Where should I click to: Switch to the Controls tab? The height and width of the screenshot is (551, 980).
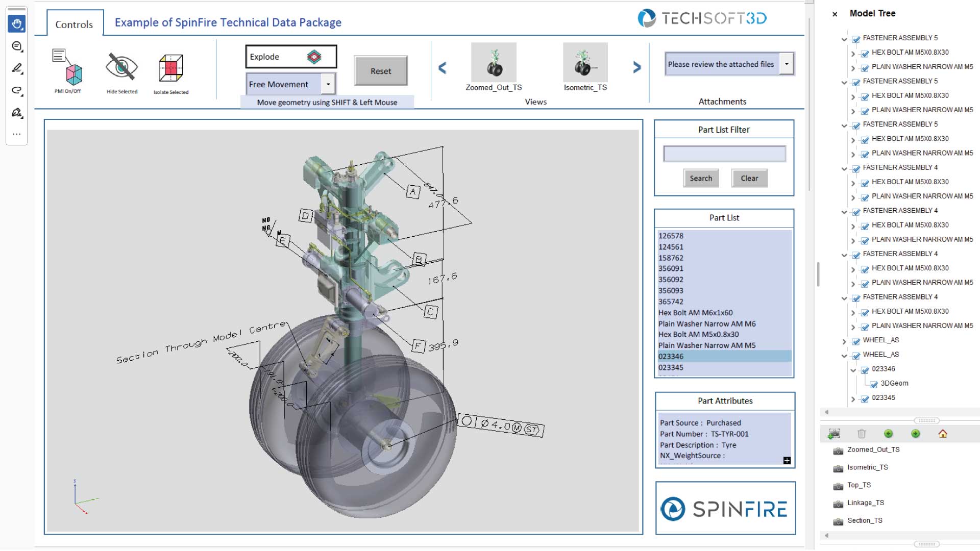[x=73, y=23]
